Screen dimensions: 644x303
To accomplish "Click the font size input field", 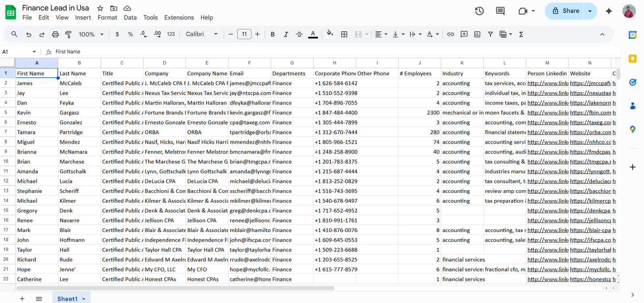I will pyautogui.click(x=244, y=34).
